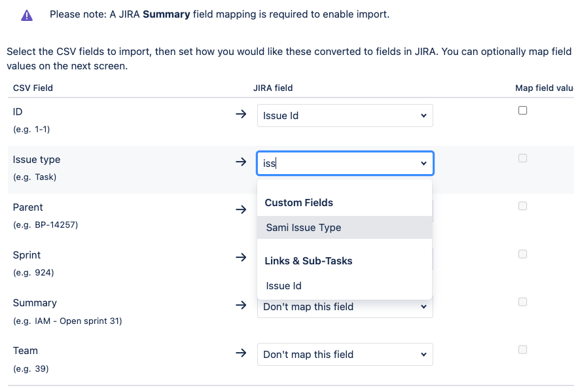
Task: Toggle map field value checkbox for Issue type
Action: coord(523,158)
